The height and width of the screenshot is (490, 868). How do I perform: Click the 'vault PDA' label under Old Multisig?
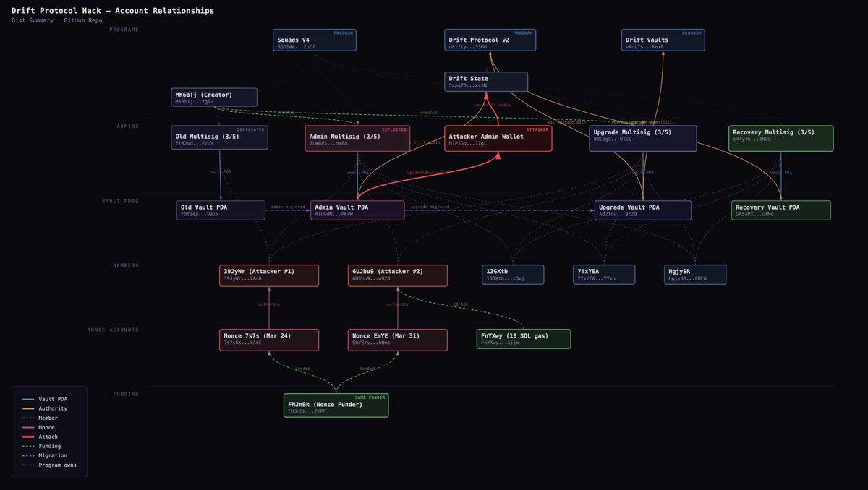point(220,171)
